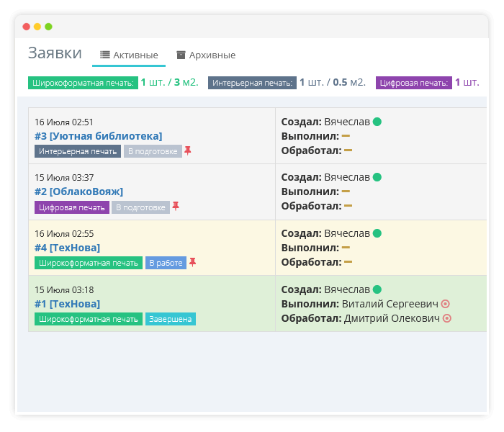Click the green status dot on request #2
This screenshot has height=432, width=504.
pyautogui.click(x=377, y=177)
